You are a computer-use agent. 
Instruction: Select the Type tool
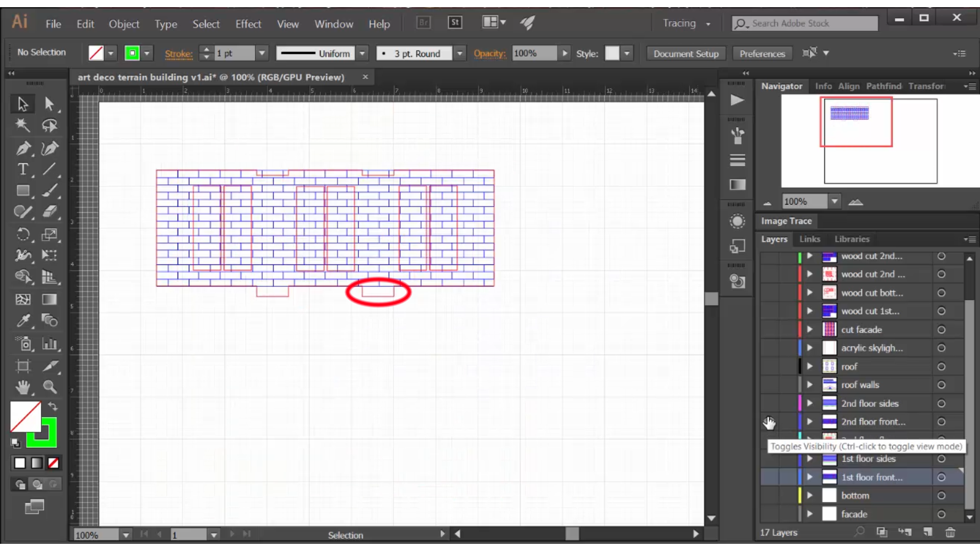click(22, 169)
